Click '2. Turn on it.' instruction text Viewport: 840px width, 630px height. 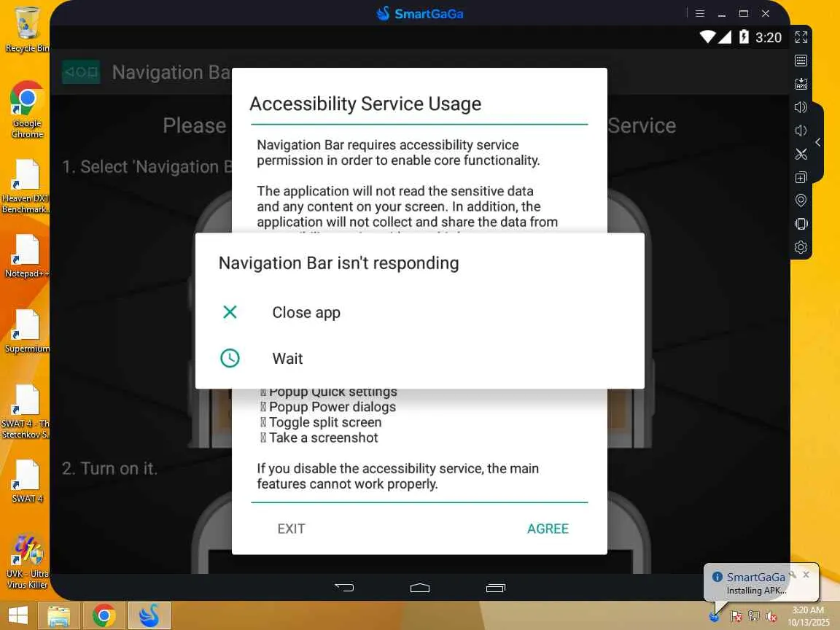(x=109, y=468)
